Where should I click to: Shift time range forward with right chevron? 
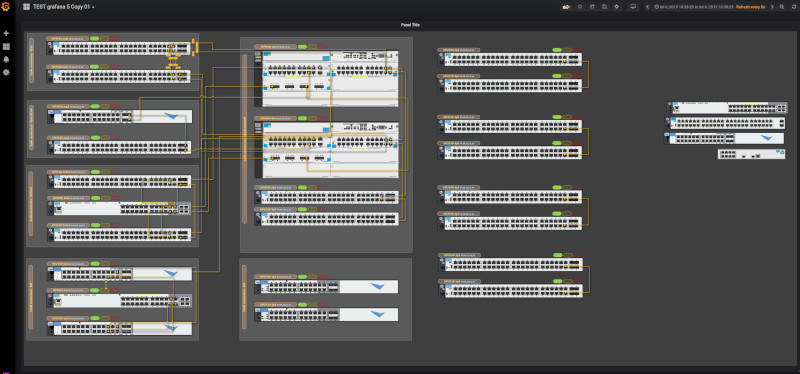click(x=772, y=7)
